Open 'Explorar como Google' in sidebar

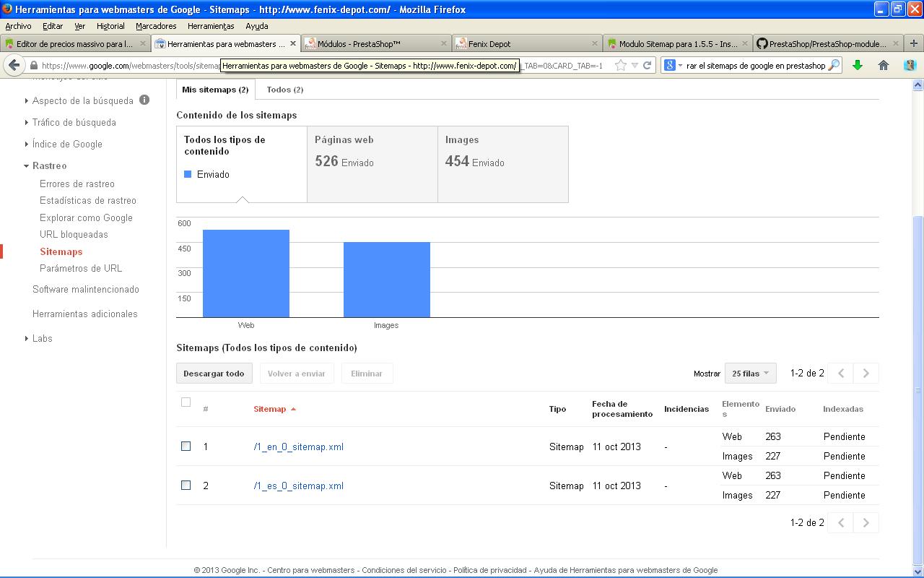pos(86,217)
